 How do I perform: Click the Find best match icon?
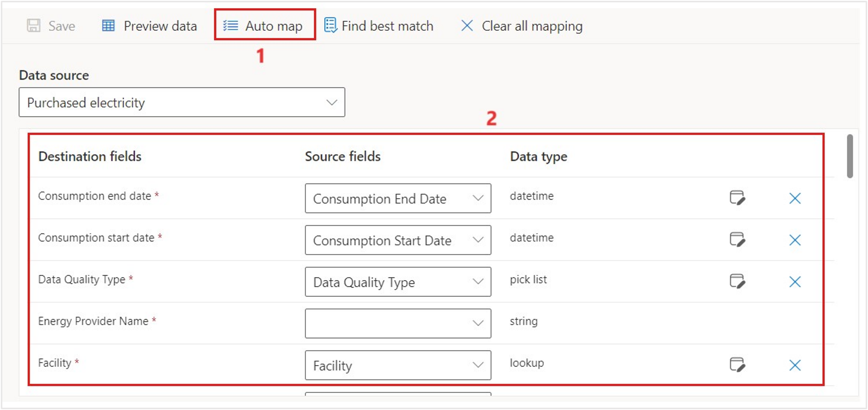(x=330, y=25)
